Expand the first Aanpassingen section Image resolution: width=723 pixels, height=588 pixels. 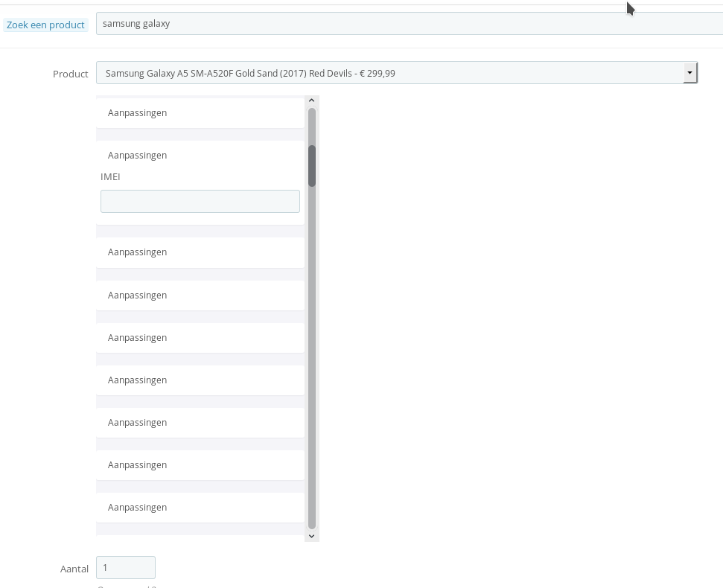point(137,112)
